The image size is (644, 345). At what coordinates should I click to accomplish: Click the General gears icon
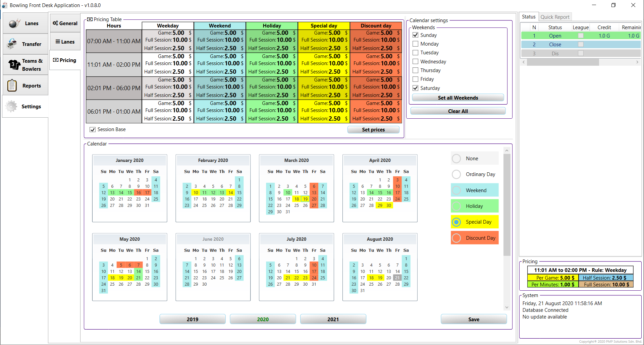(55, 23)
